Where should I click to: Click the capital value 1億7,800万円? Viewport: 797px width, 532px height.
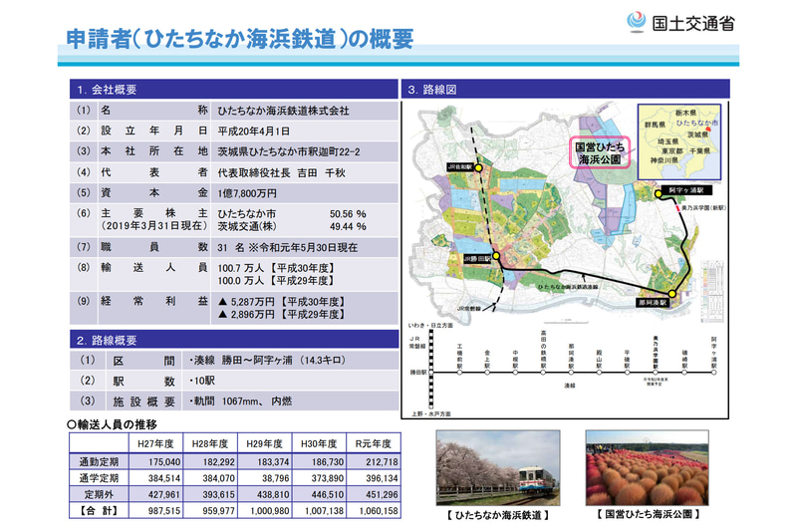(x=247, y=193)
